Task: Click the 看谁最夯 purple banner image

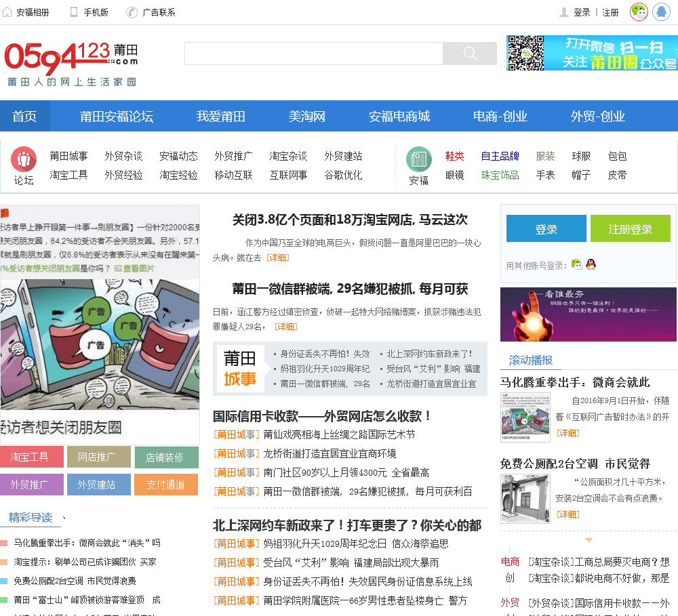Action: (589, 314)
